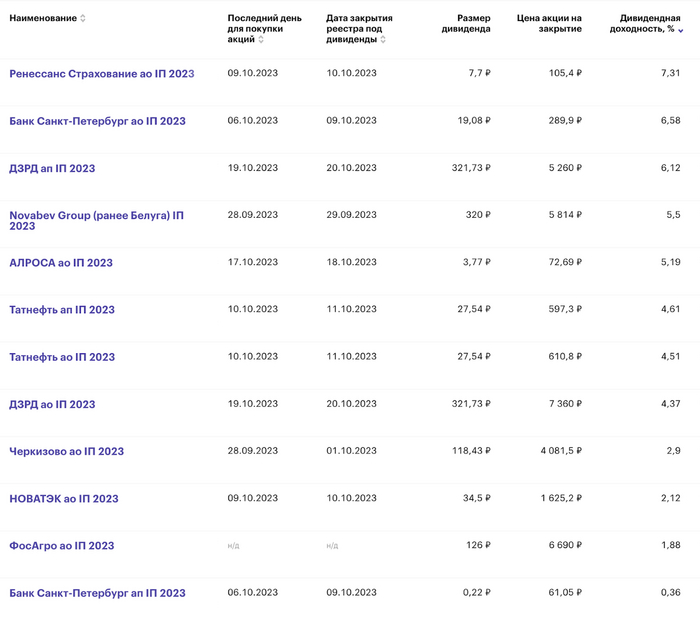Open Татнефть ап ИП 2023 link
The height and width of the screenshot is (620, 700).
tap(61, 310)
